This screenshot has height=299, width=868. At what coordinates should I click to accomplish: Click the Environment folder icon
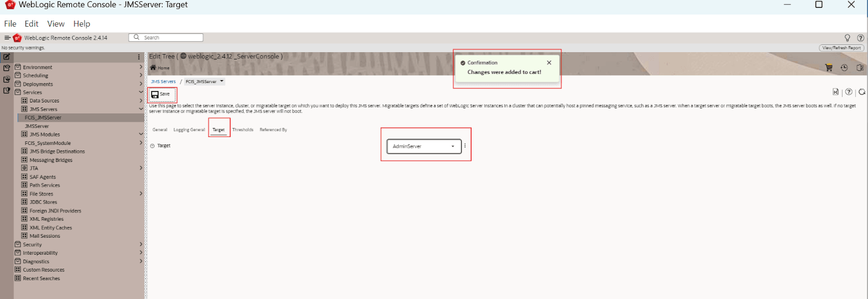tap(18, 67)
